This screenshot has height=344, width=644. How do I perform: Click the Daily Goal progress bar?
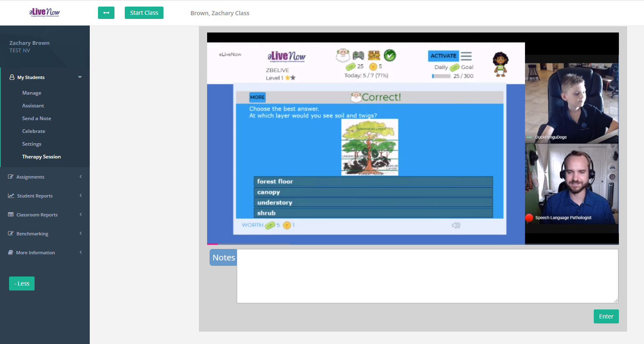tap(441, 76)
